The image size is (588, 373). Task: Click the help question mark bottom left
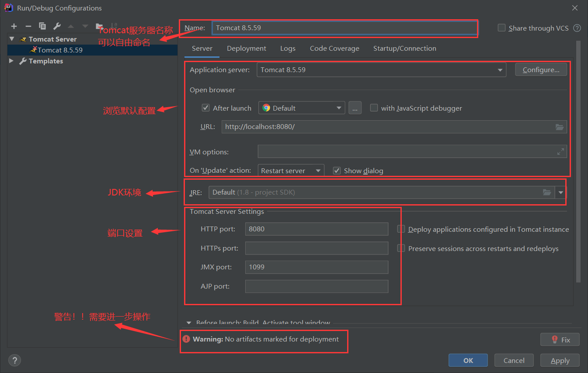[14, 360]
